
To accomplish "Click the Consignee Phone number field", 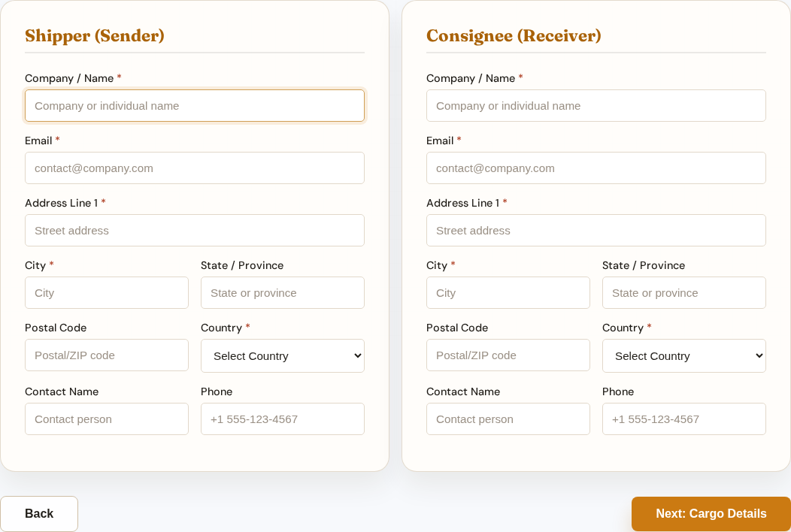I will click(683, 419).
